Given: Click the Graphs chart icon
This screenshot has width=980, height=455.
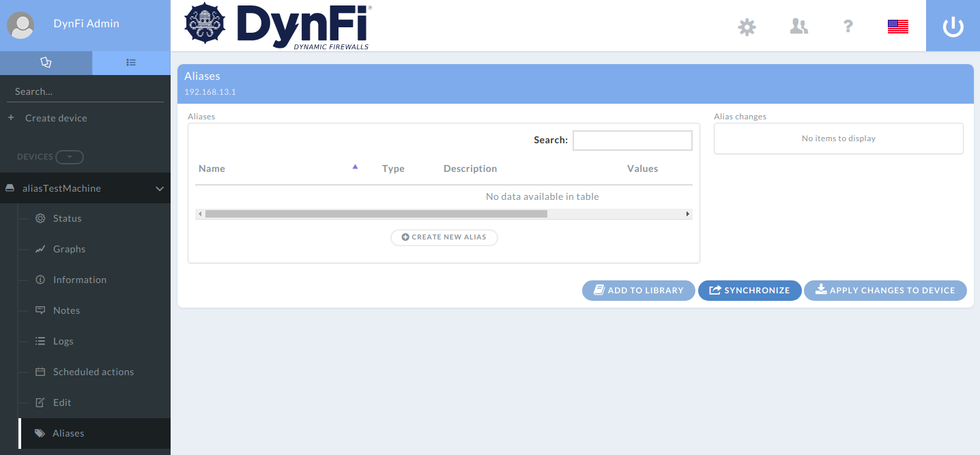Looking at the screenshot, I should coord(40,249).
